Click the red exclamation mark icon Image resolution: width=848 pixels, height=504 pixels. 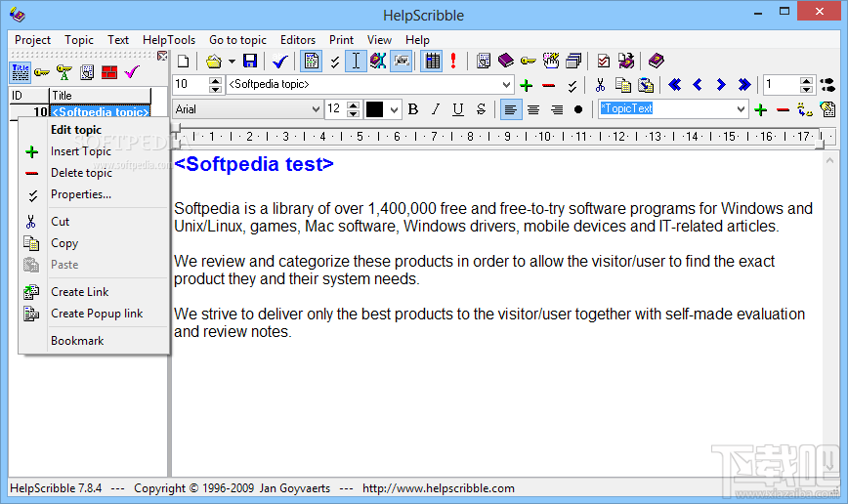pyautogui.click(x=453, y=62)
